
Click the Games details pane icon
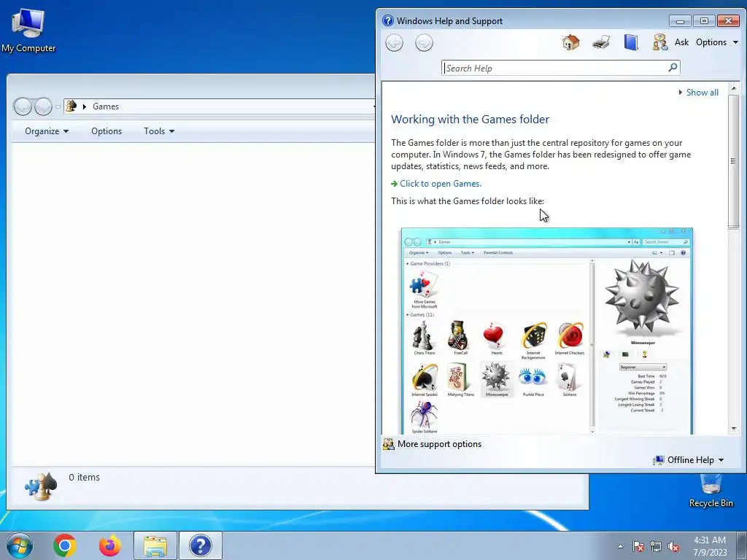tap(41, 486)
